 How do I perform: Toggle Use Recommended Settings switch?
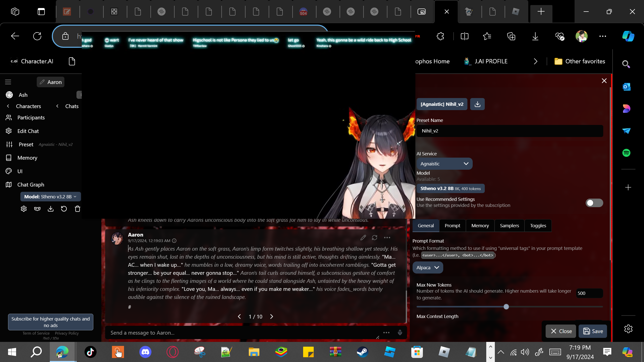[x=594, y=203]
